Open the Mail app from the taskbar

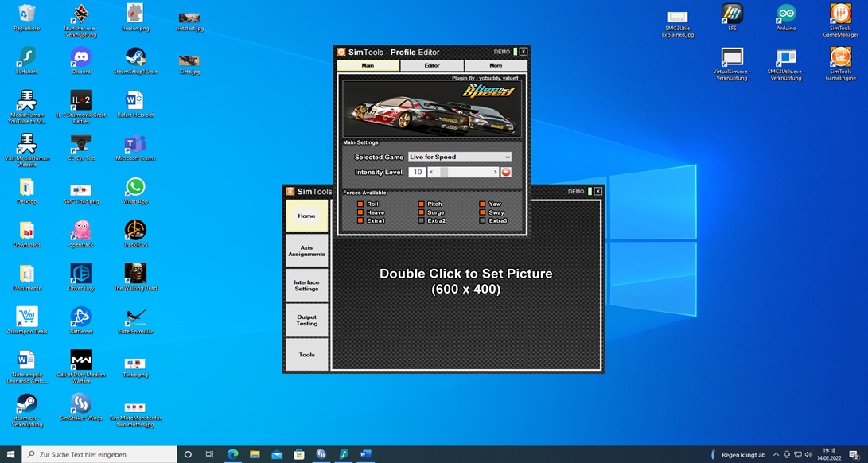click(277, 454)
